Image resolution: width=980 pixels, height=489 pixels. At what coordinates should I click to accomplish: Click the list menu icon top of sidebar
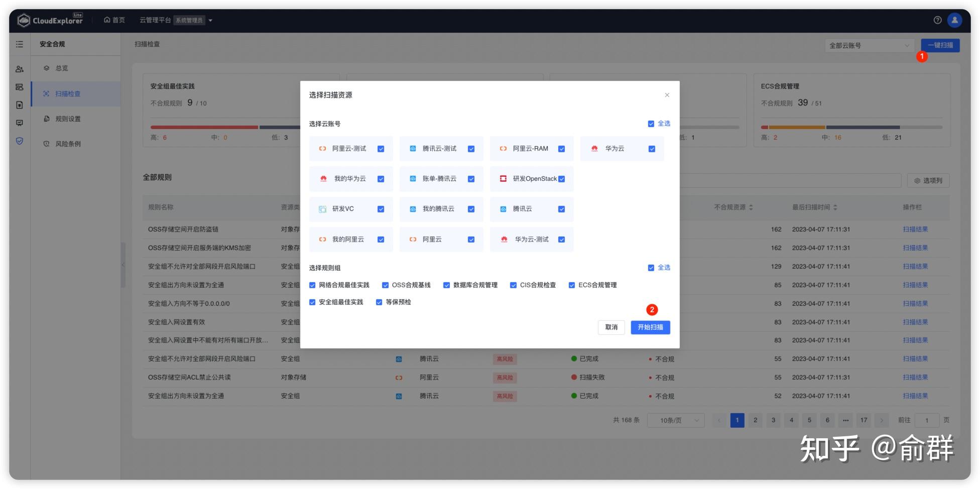pyautogui.click(x=20, y=44)
